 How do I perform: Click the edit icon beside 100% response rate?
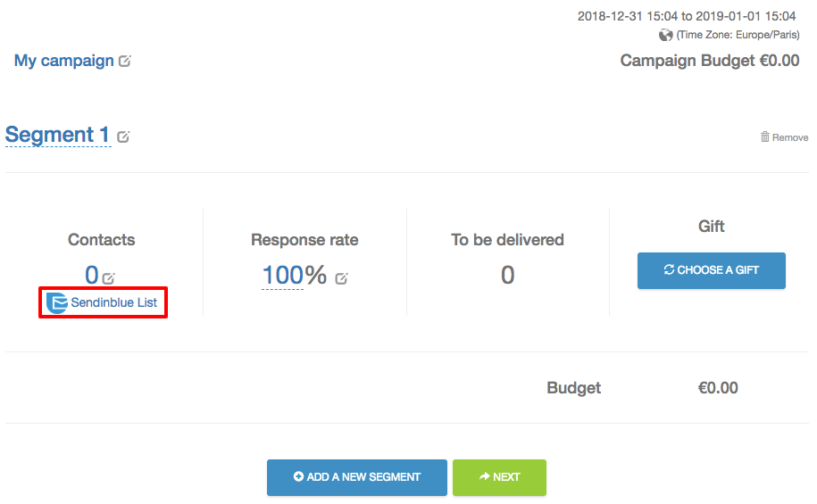[x=341, y=278]
